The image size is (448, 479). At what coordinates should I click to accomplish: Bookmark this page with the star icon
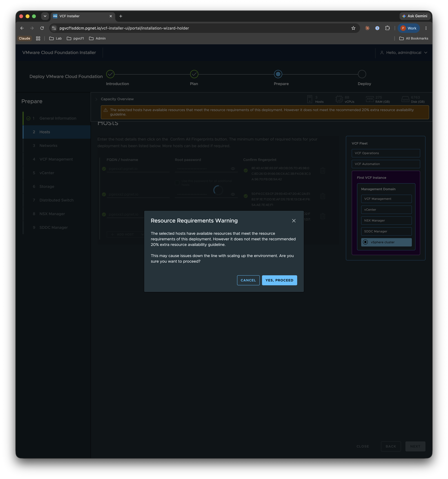coord(353,28)
